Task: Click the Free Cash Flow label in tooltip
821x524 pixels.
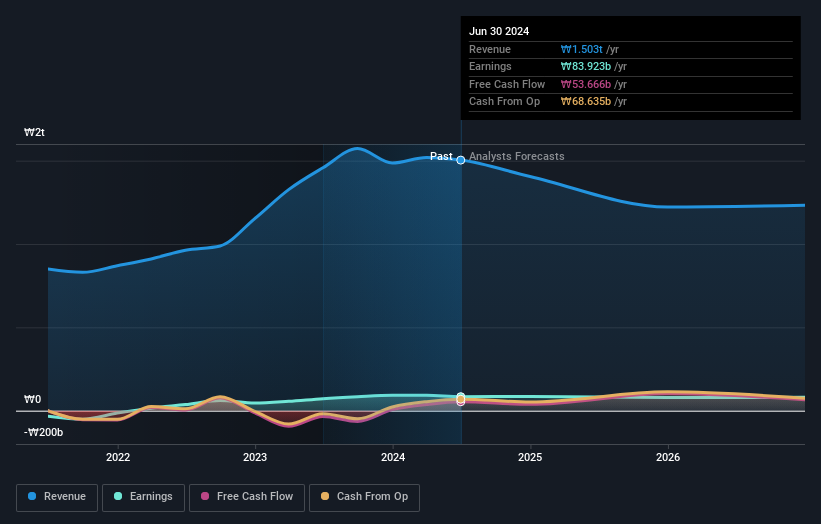Action: pyautogui.click(x=507, y=84)
